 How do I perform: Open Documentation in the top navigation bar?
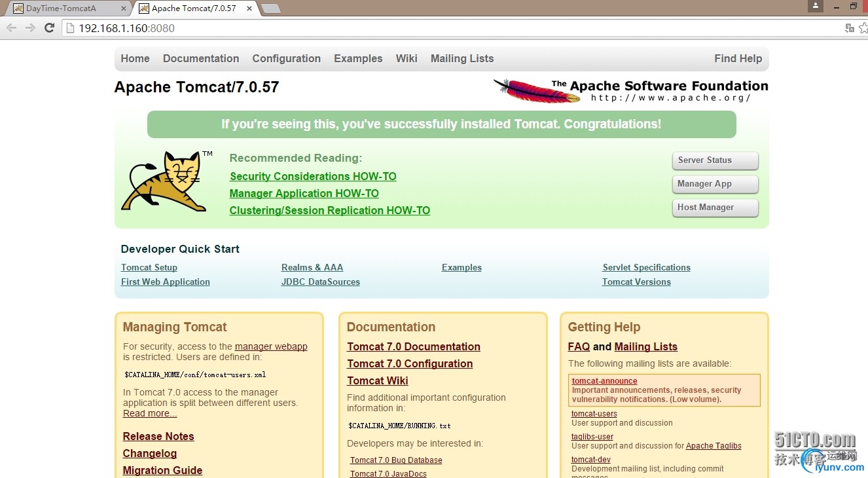point(201,58)
